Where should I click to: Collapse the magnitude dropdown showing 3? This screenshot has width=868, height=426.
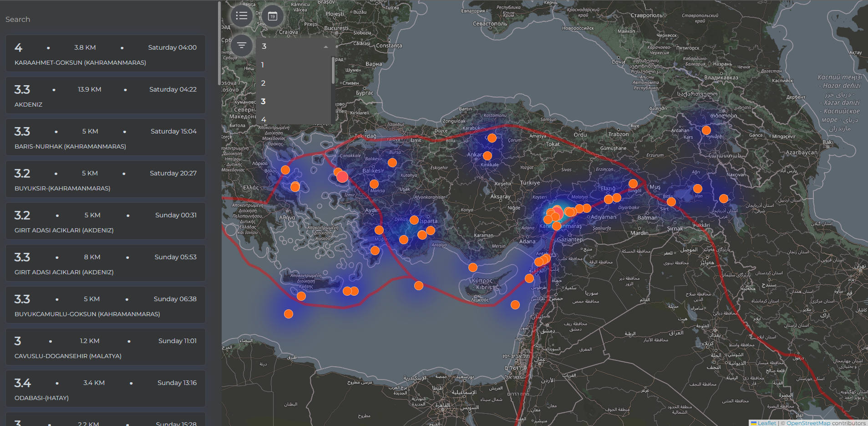pos(326,46)
